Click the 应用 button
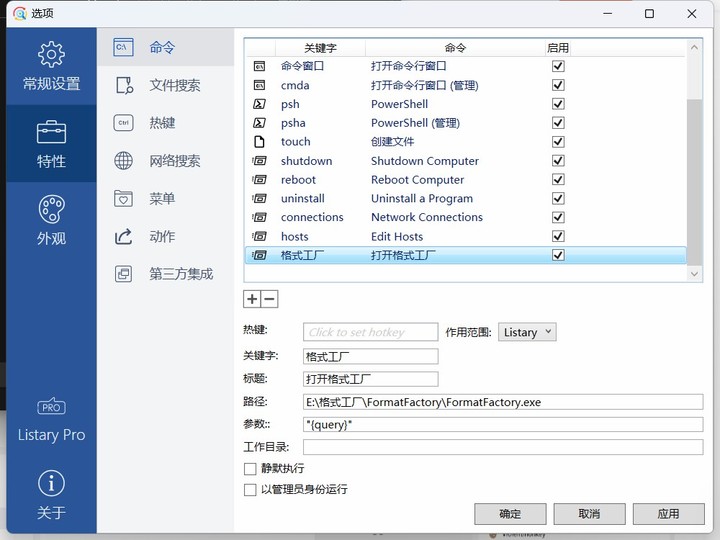Image resolution: width=720 pixels, height=540 pixels. 668,514
